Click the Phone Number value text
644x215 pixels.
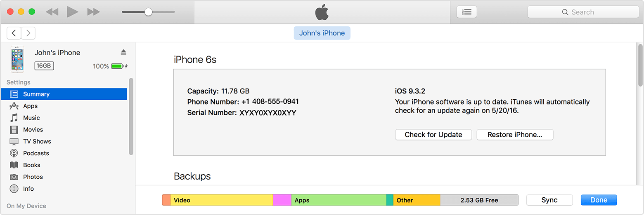pyautogui.click(x=270, y=102)
